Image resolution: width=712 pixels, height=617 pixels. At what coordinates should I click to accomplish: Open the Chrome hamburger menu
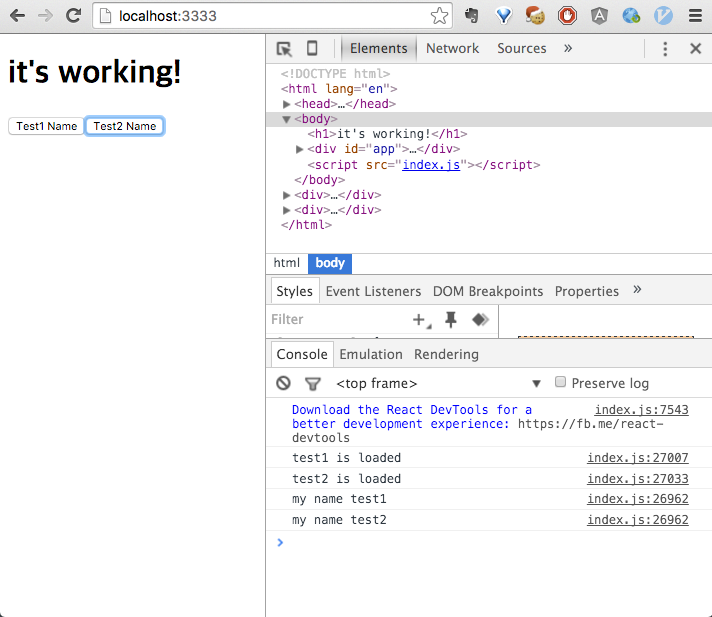point(695,16)
